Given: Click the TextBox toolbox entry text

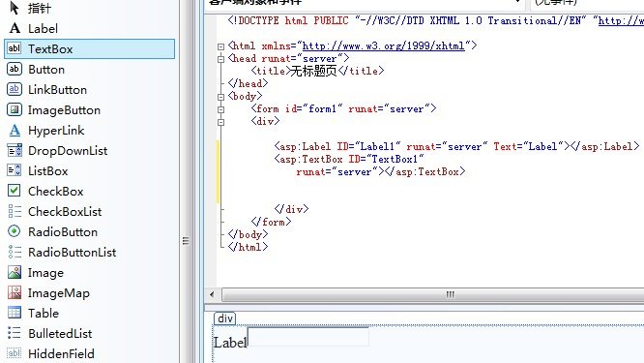Looking at the screenshot, I should click(x=50, y=49).
